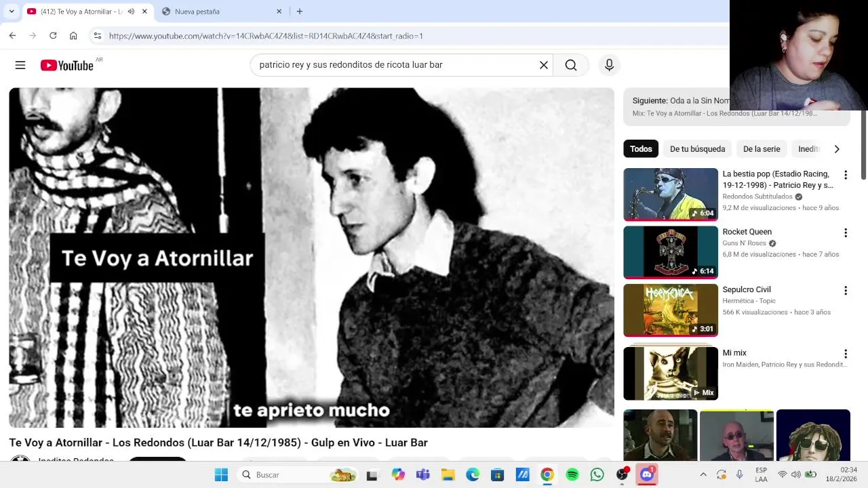The width and height of the screenshot is (868, 488).
Task: Visit Redondos Subtitulados channel
Action: tap(757, 197)
